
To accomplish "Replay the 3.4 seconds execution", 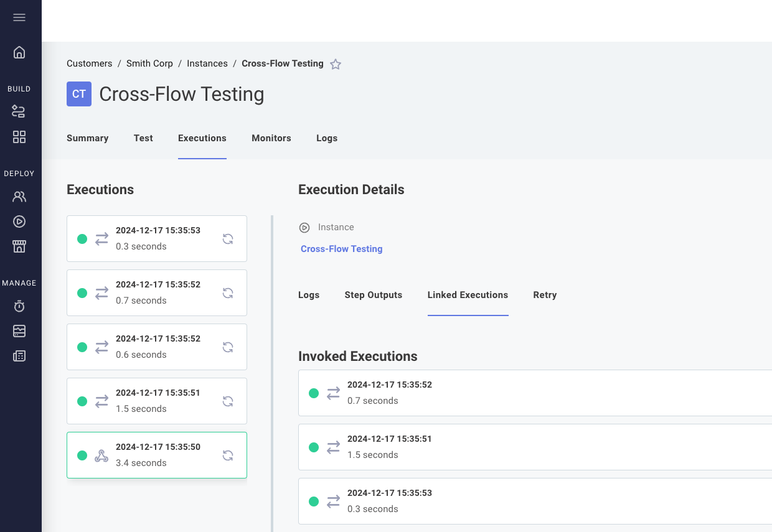I will click(x=228, y=455).
